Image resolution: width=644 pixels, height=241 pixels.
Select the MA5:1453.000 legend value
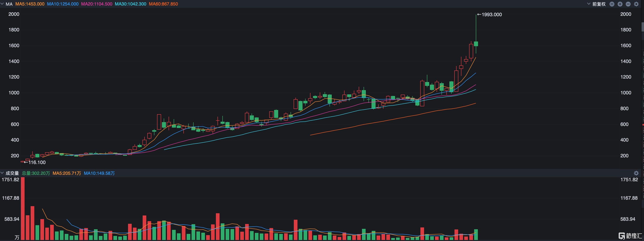(30, 4)
